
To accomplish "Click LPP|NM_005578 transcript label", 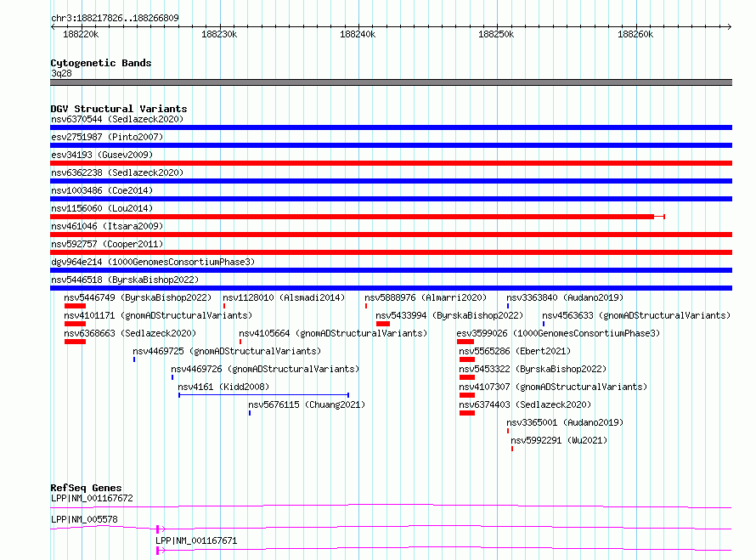I will pos(84,519).
